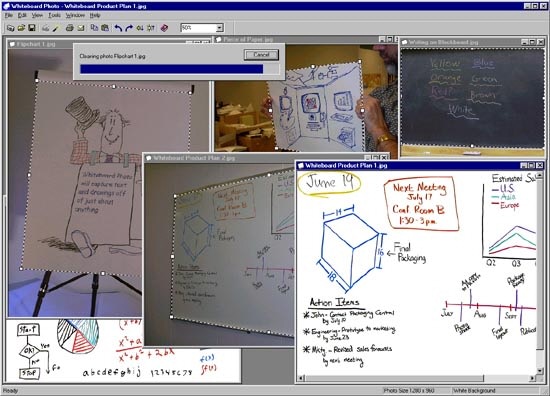The width and height of the screenshot is (550, 396).
Task: Click 'Cleaning photo Flipchart 1.jpg' dialog text
Action: 112,56
